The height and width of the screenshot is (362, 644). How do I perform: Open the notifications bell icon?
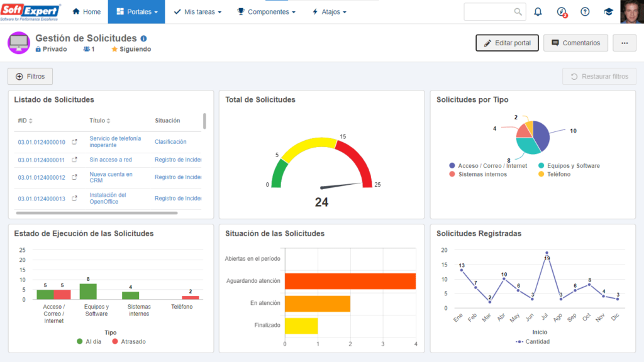pos(538,12)
